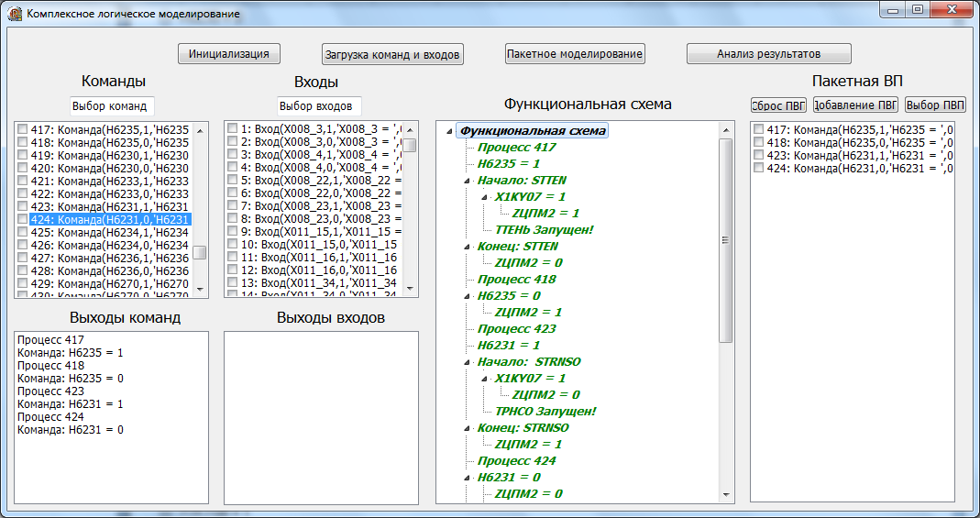Collapse the Начало: STTEN node
Viewport: 980px width, 518px height.
click(x=468, y=181)
